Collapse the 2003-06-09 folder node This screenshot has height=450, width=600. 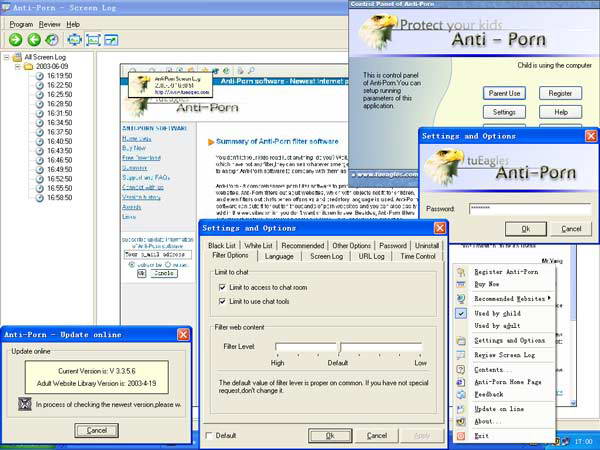[x=18, y=67]
